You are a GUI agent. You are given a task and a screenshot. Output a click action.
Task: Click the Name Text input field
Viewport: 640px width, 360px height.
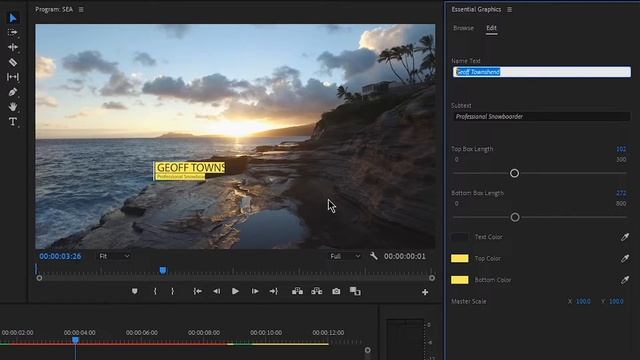point(542,72)
